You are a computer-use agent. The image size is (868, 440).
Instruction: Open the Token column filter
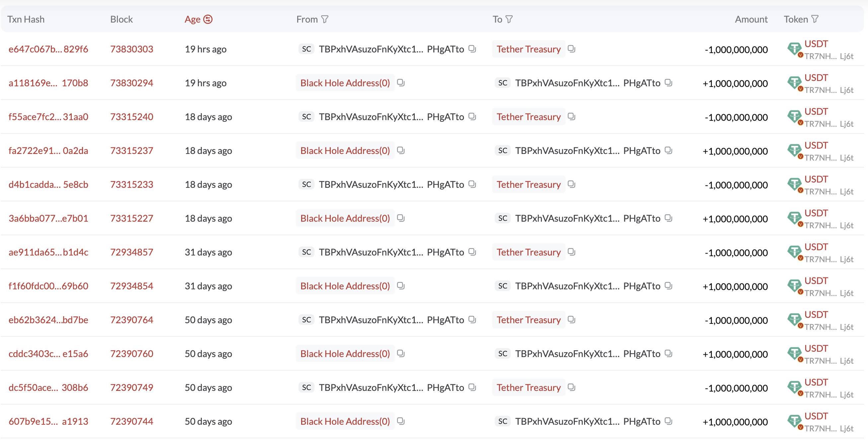click(x=815, y=20)
